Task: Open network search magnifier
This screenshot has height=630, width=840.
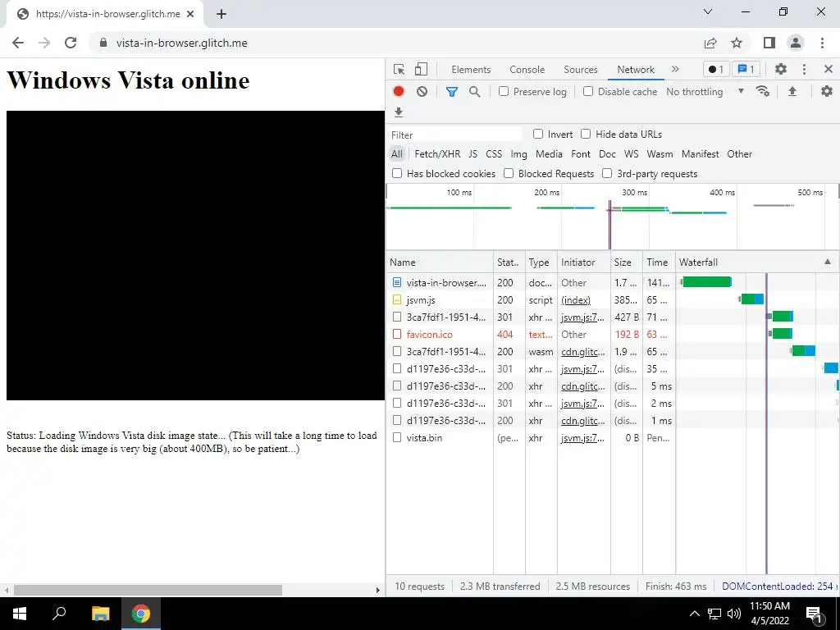Action: 475,92
